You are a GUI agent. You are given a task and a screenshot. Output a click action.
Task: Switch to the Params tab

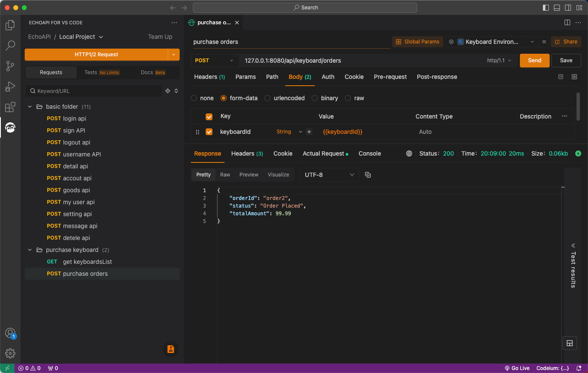[246, 77]
